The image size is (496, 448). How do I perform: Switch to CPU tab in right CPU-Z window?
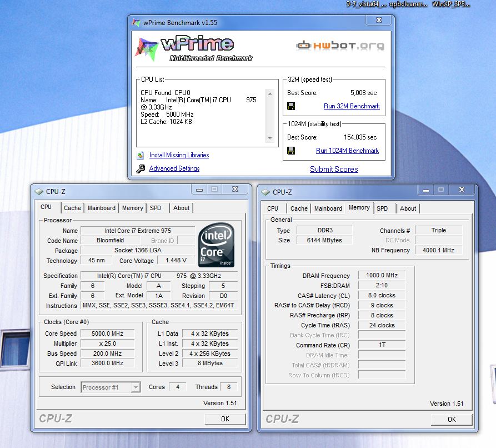click(273, 208)
